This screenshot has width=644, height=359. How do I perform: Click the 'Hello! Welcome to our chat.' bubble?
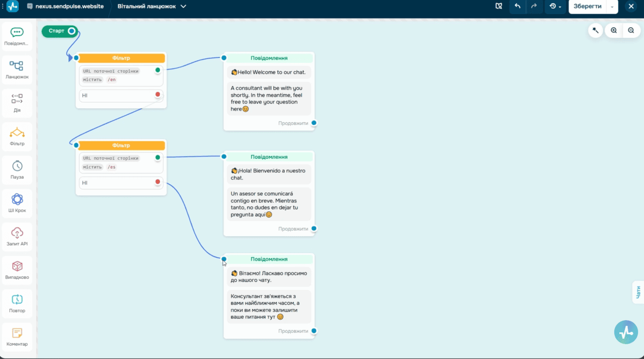coord(269,72)
